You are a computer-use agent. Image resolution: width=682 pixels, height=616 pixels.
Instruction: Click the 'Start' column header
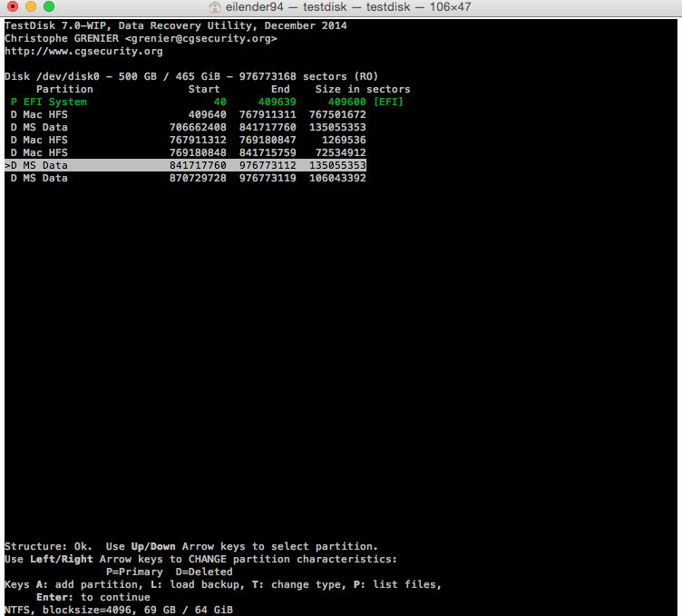point(204,89)
